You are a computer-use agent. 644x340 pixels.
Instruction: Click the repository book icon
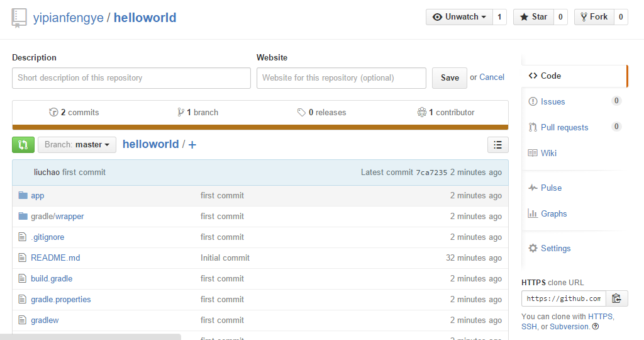[19, 18]
